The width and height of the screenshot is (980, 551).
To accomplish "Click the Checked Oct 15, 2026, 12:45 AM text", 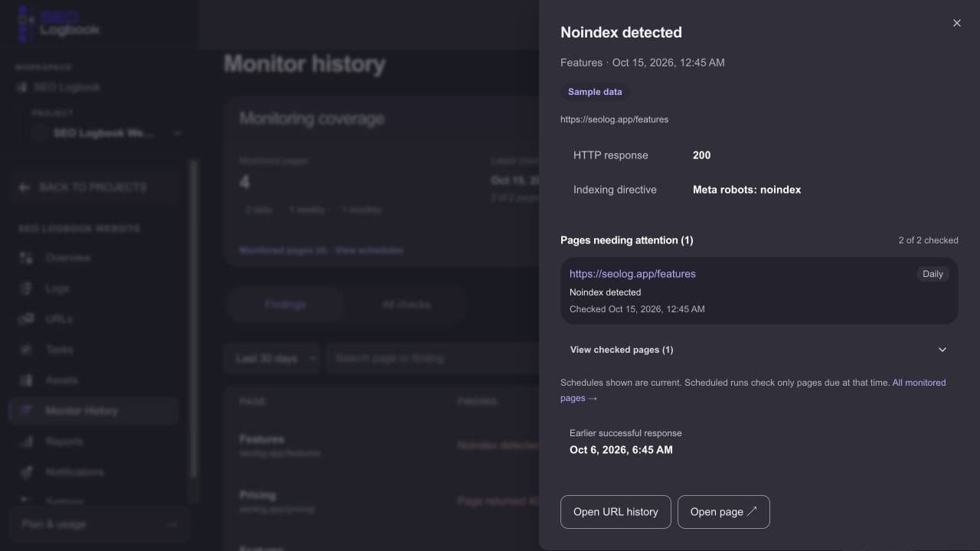I will 637,309.
